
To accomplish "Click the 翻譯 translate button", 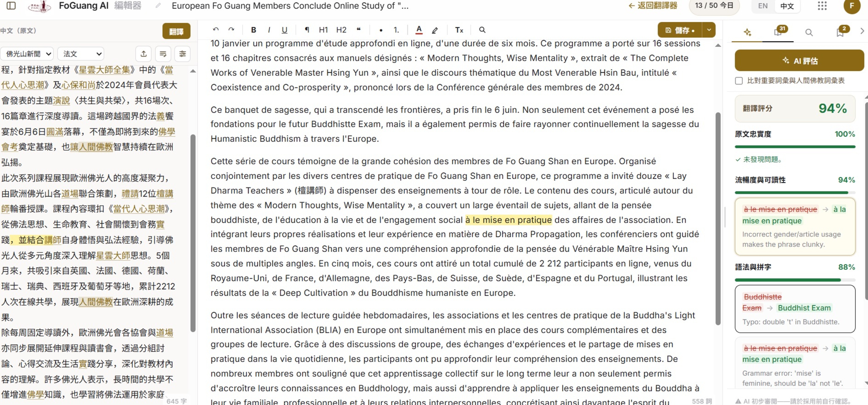I will (176, 31).
